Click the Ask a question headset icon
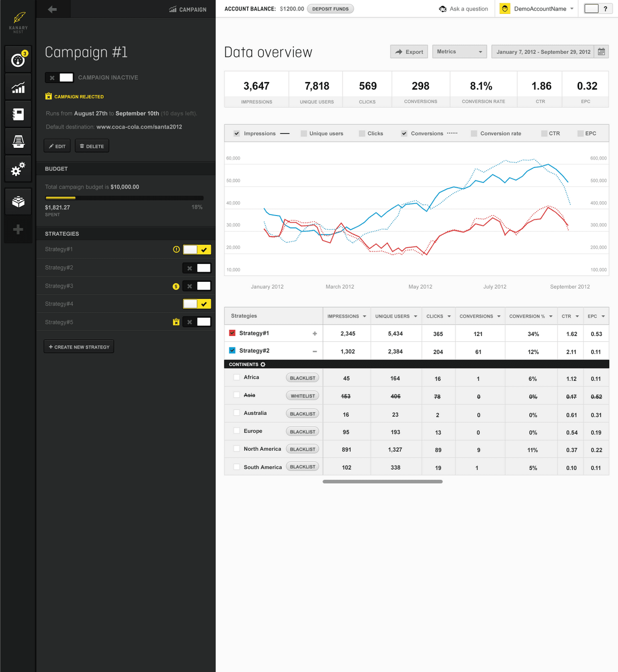Viewport: 618px width, 672px height. coord(442,9)
